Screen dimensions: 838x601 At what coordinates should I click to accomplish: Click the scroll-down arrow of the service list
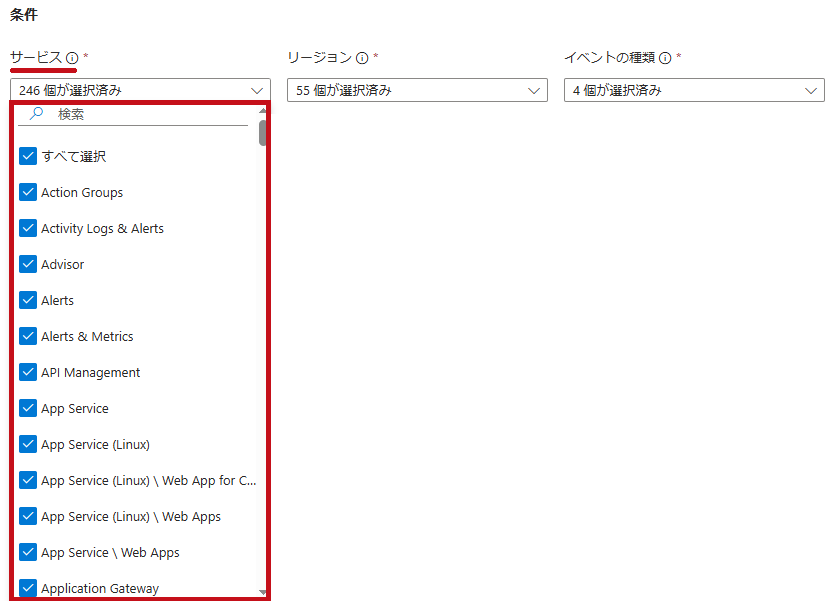(262, 592)
